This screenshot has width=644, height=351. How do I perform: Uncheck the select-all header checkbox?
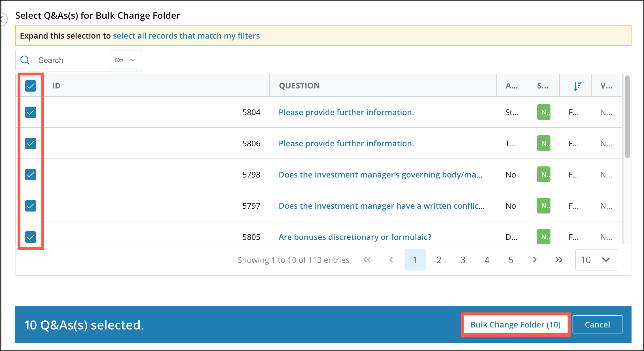tap(31, 86)
